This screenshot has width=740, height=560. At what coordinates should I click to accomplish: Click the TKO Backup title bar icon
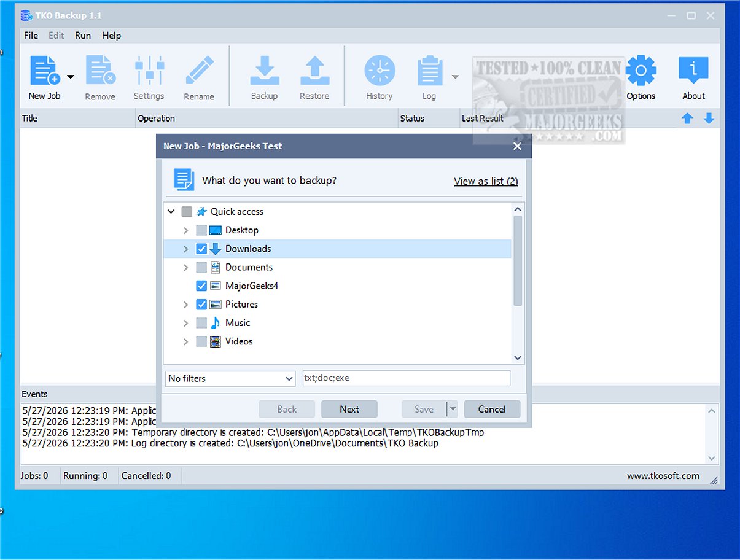tap(26, 15)
